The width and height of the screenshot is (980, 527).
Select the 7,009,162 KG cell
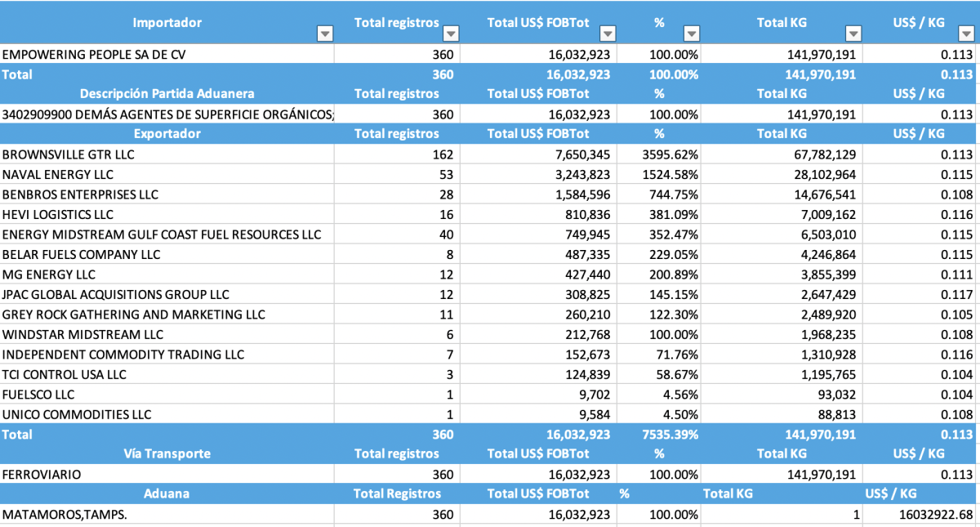coord(782,215)
